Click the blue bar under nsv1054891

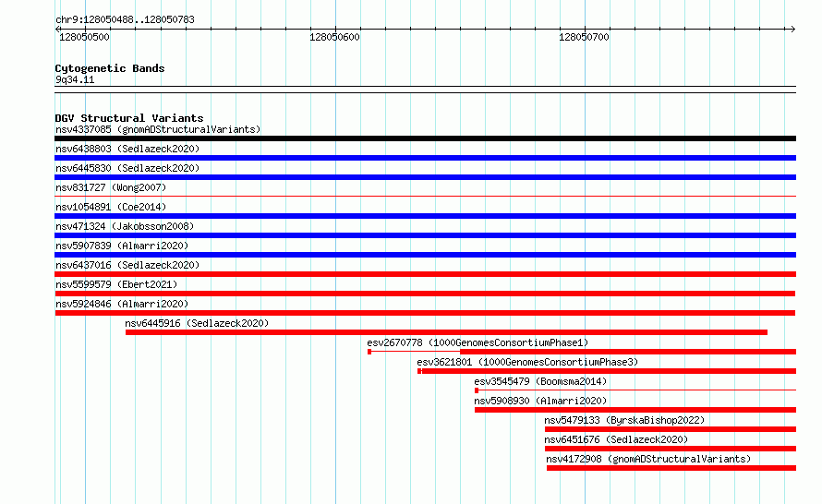[x=425, y=216]
